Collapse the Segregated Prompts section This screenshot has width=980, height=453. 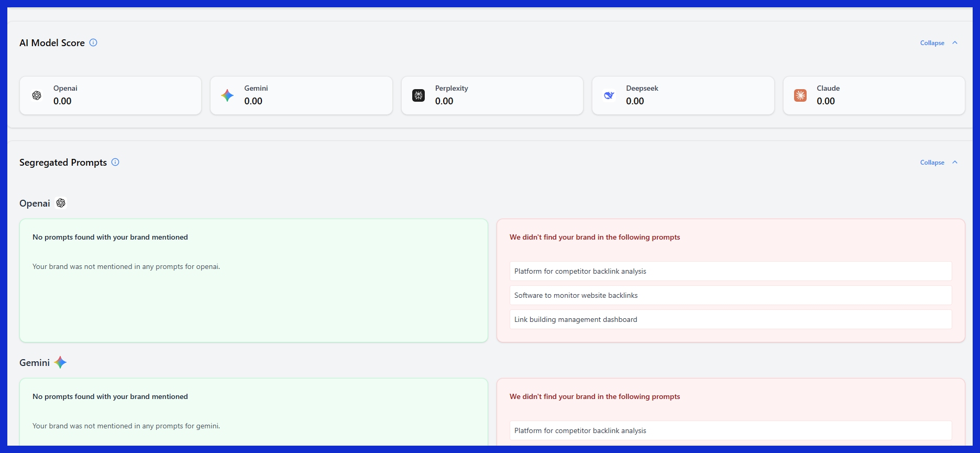932,163
